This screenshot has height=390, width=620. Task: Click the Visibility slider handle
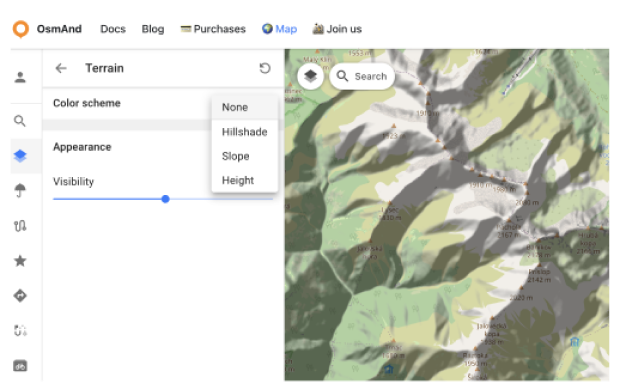coord(166,199)
